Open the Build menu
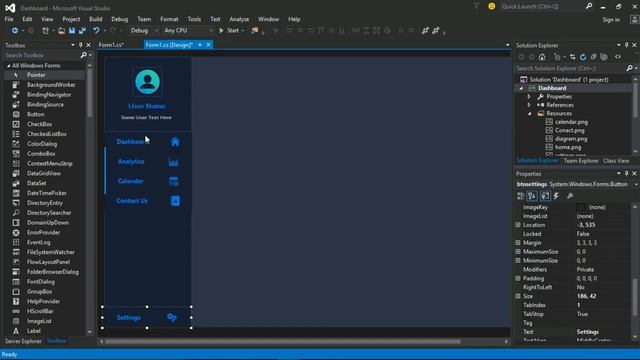This screenshot has height=360, width=640. pos(96,19)
